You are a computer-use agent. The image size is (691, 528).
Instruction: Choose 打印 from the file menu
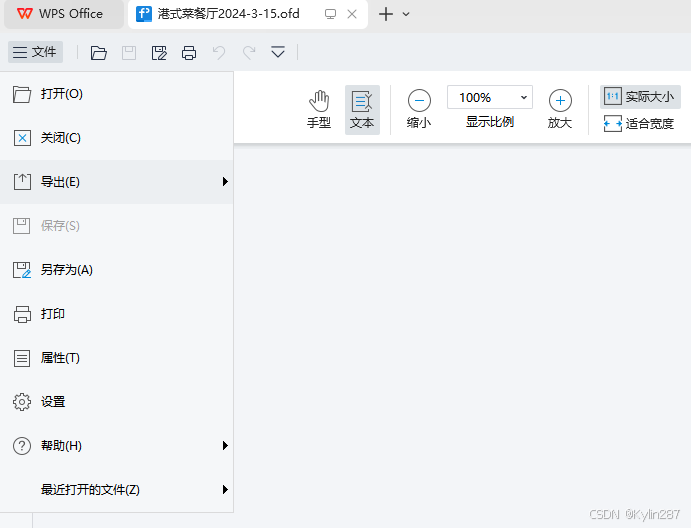tap(117, 314)
